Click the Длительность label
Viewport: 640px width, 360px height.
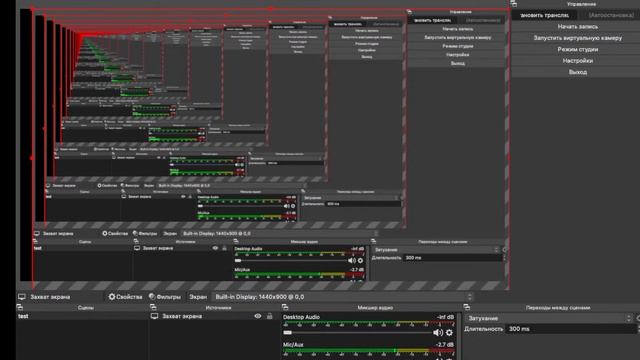(483, 329)
